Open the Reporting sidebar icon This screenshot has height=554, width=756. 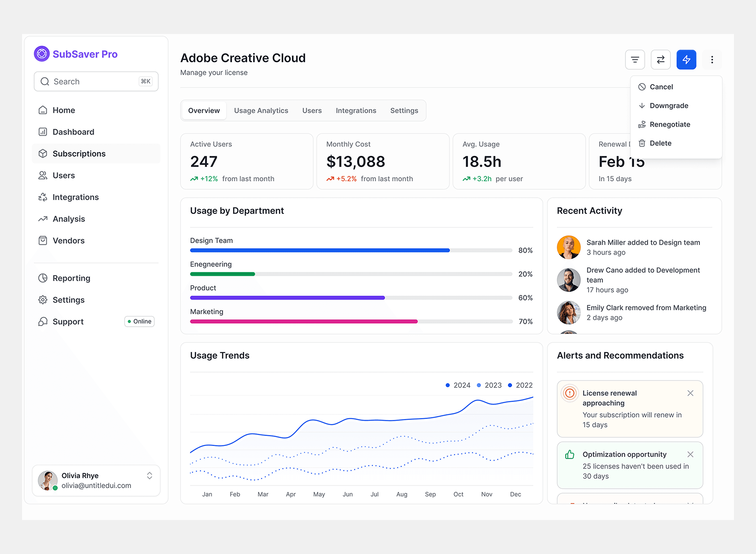(43, 278)
